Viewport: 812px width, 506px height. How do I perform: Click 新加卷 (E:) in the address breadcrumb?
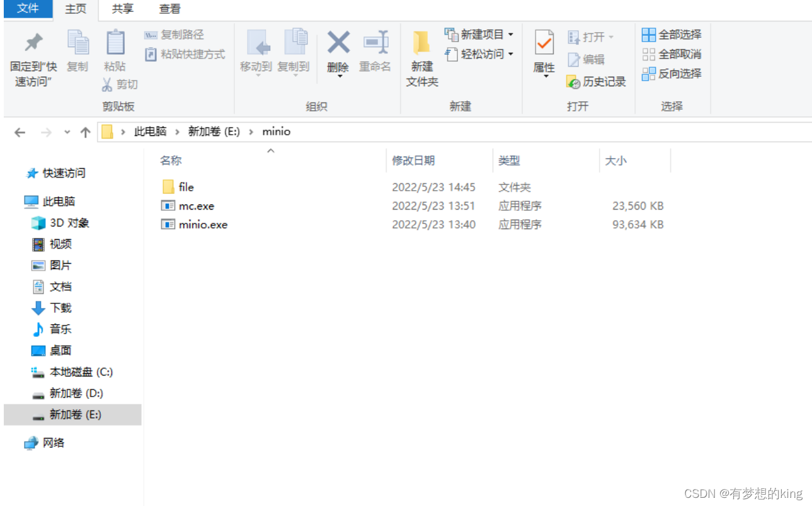click(214, 132)
